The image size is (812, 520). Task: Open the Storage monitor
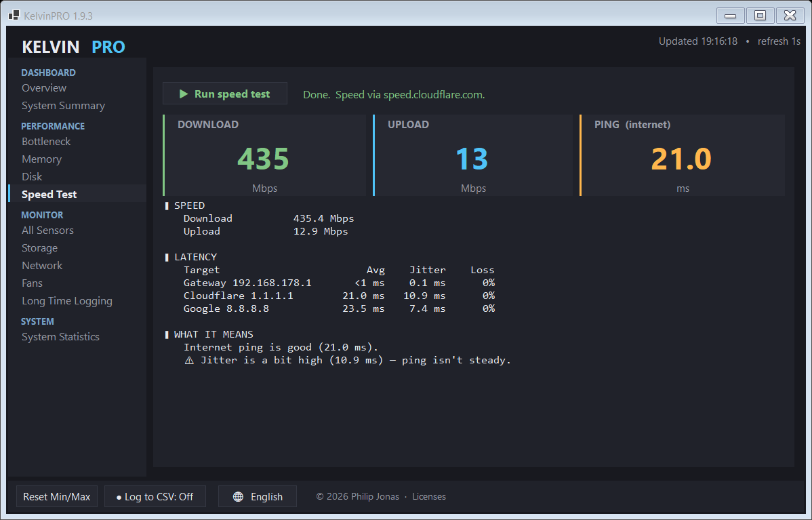tap(39, 248)
